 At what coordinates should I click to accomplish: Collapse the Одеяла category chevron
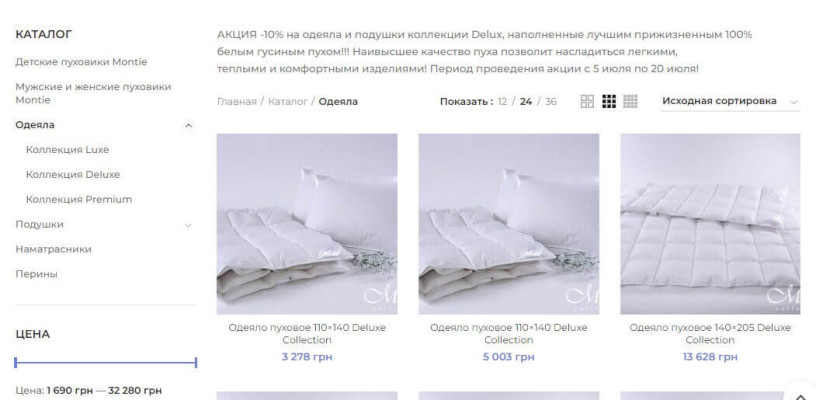click(x=188, y=125)
